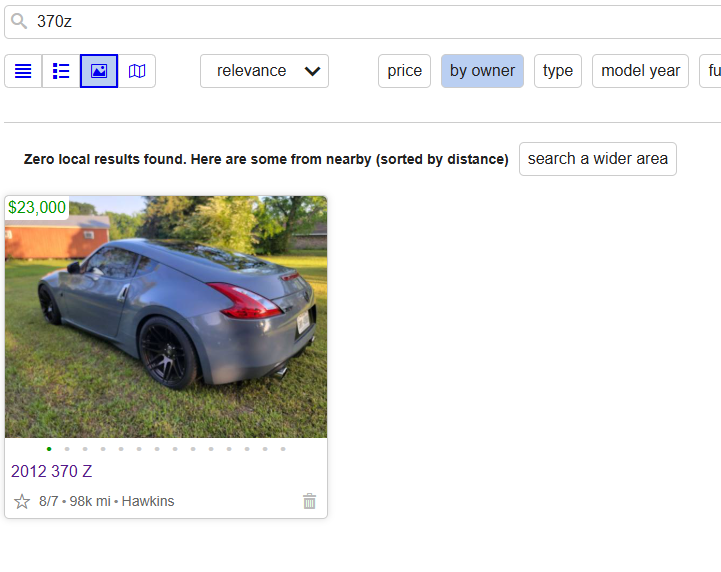Open the relevance sort dropdown
The image size is (721, 572).
(264, 71)
